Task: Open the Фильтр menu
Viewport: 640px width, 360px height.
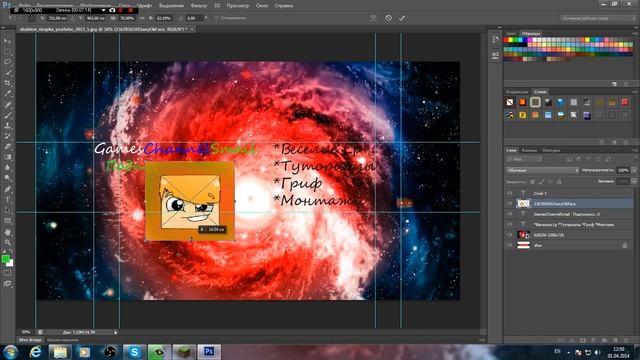Action: [199, 6]
